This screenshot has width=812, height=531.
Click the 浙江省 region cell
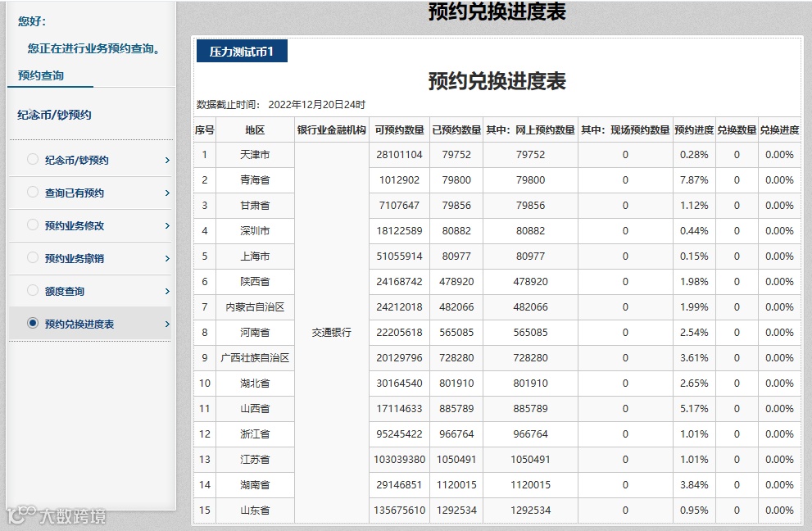click(x=255, y=433)
